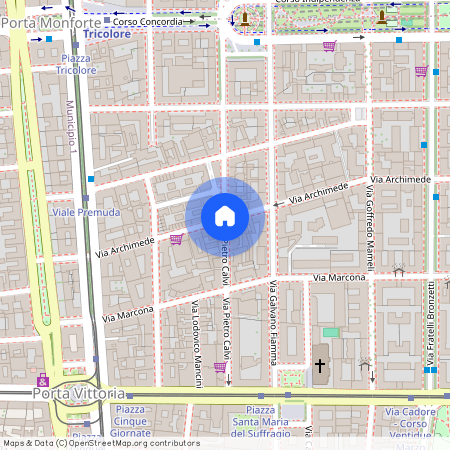Click the Piazza Tricolore label
The width and height of the screenshot is (450, 450).
pos(76,64)
